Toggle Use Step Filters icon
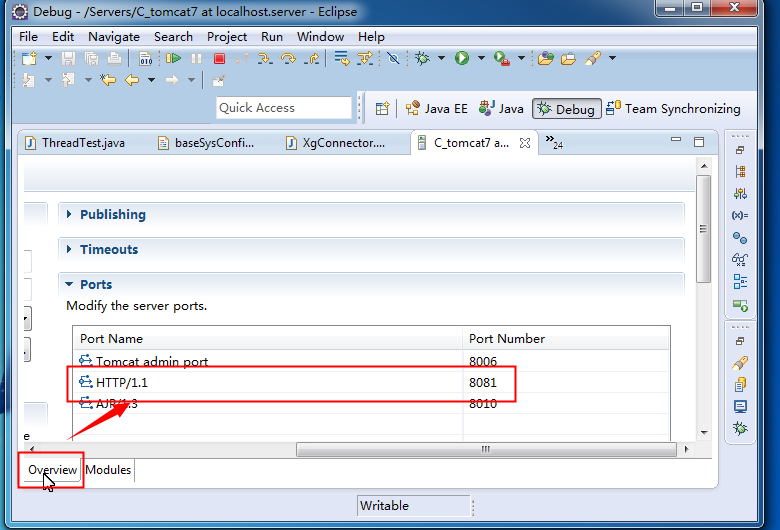Image resolution: width=780 pixels, height=530 pixels. [x=365, y=58]
